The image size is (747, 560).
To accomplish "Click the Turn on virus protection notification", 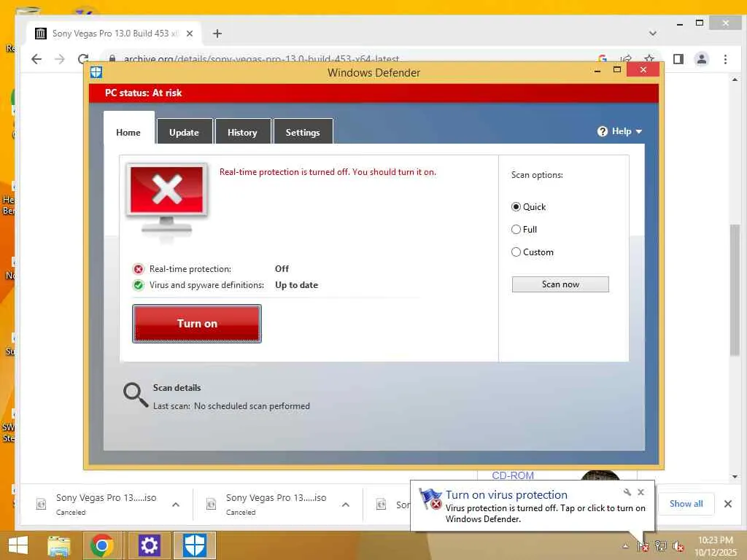I will pos(532,506).
